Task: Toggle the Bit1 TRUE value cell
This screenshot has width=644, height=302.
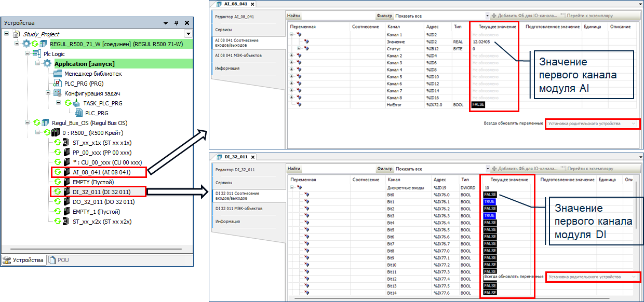Action: pyautogui.click(x=489, y=201)
